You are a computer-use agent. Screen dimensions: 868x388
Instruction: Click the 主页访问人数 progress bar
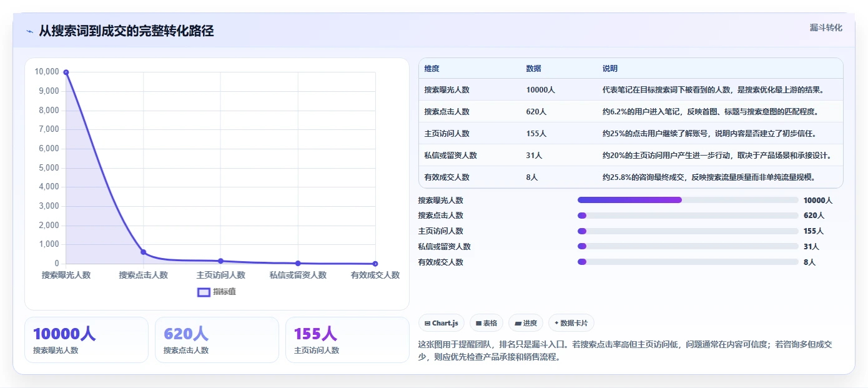[688, 231]
